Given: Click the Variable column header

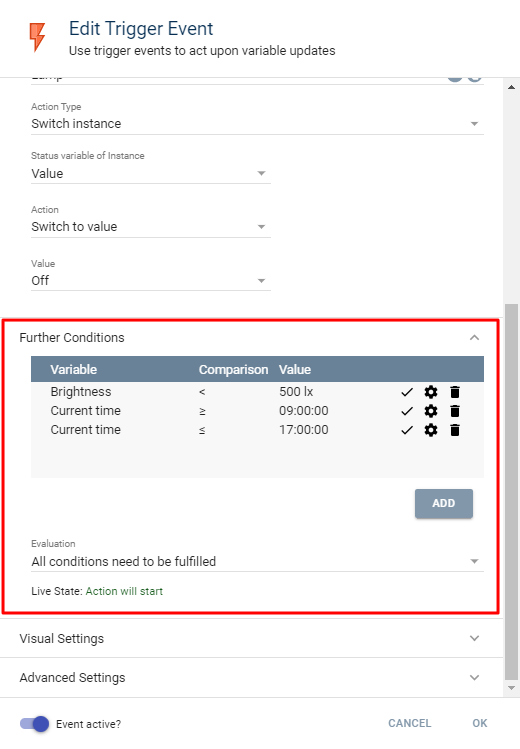Looking at the screenshot, I should coord(74,370).
